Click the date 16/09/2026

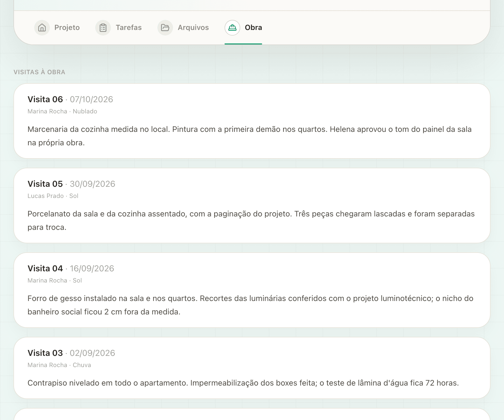point(92,269)
